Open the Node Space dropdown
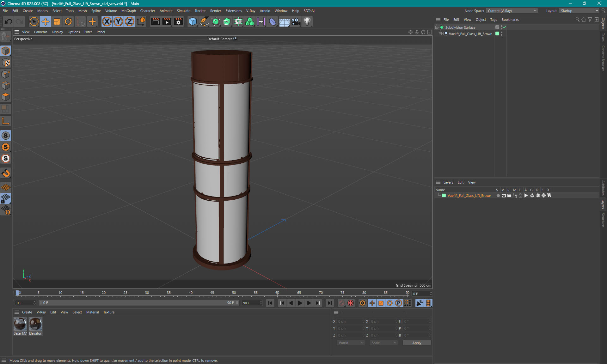607x364 pixels. [x=512, y=11]
